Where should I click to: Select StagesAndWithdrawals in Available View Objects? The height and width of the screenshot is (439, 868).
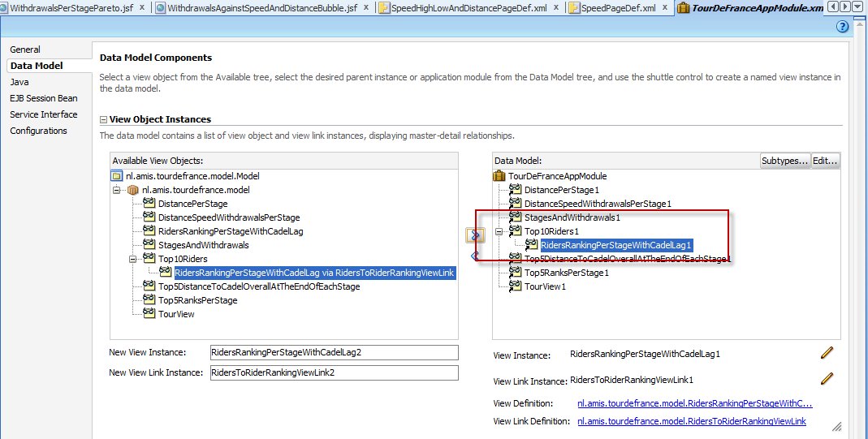pyautogui.click(x=203, y=245)
